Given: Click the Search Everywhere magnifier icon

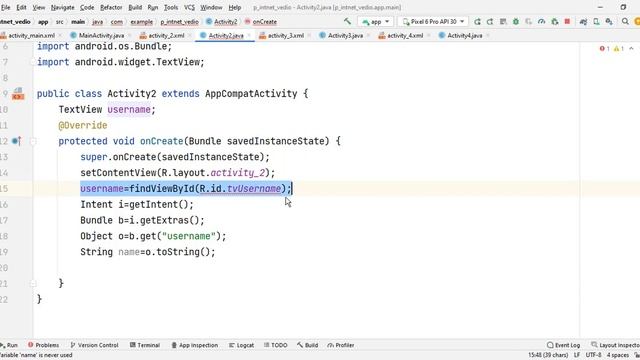Looking at the screenshot, I should coord(625,22).
